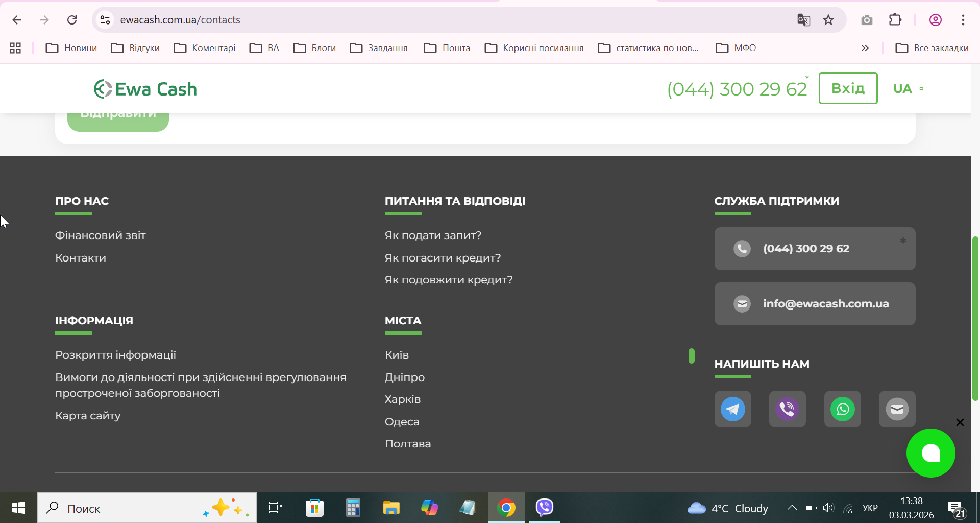Open the BA bookmark folder
Image resolution: width=980 pixels, height=523 pixels.
[x=264, y=48]
